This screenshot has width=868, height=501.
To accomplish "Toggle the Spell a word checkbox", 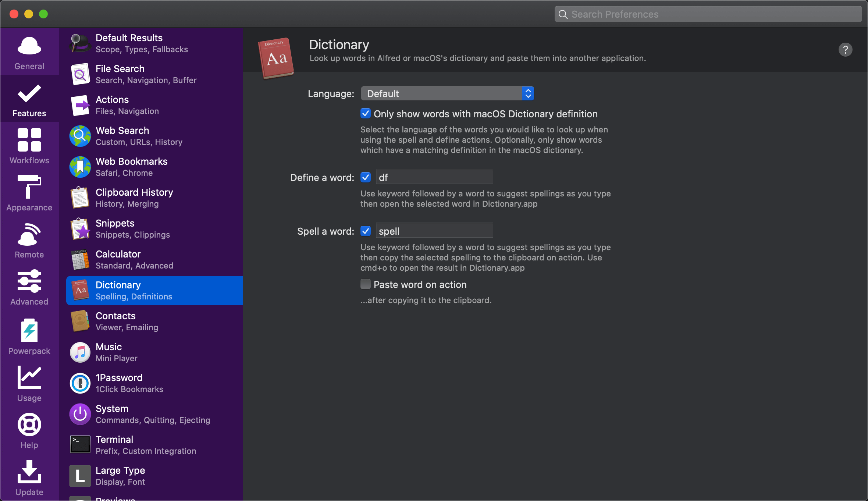I will 365,231.
